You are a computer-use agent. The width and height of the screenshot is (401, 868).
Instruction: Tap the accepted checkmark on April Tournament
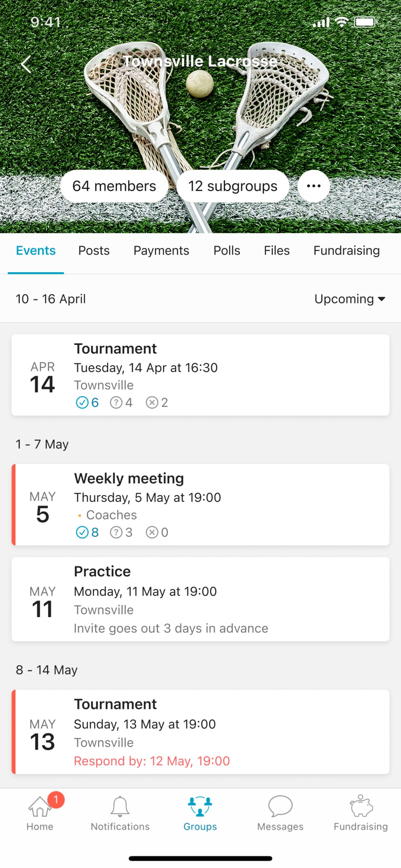point(82,402)
